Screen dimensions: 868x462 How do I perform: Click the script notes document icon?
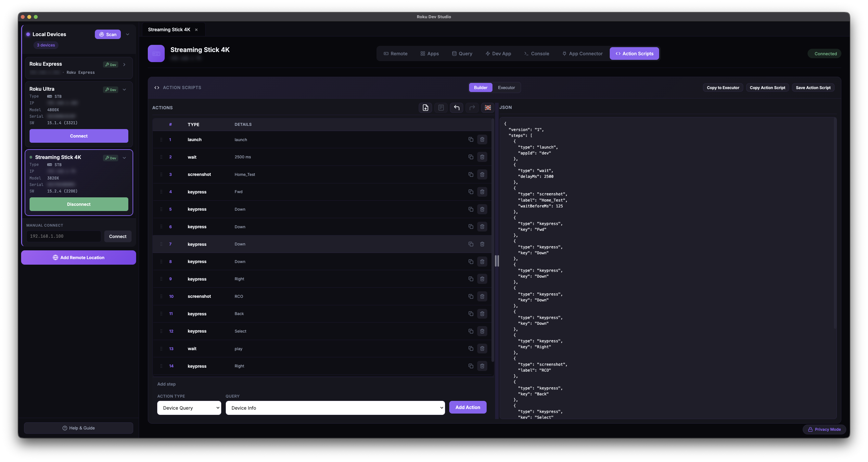[x=441, y=108]
